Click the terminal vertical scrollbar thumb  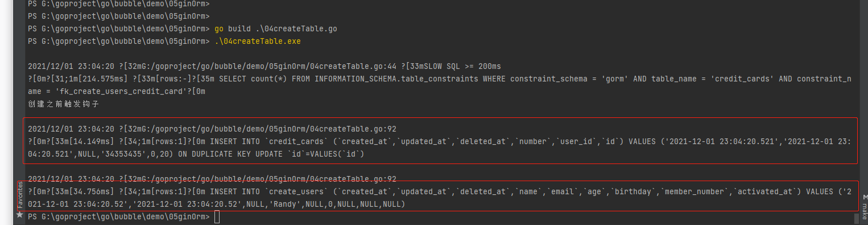click(x=856, y=219)
